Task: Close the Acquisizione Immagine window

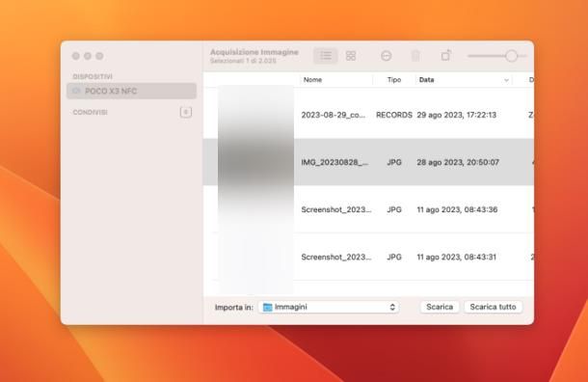Action: (76, 56)
